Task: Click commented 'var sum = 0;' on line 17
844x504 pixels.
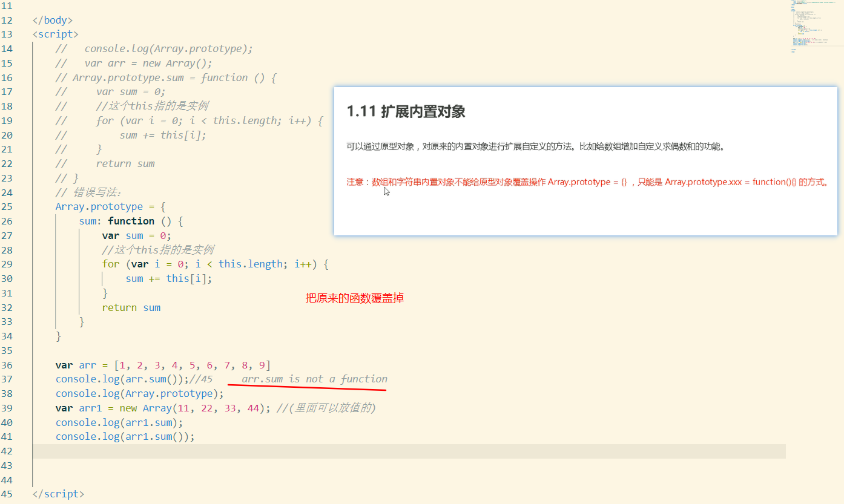Action: (131, 92)
